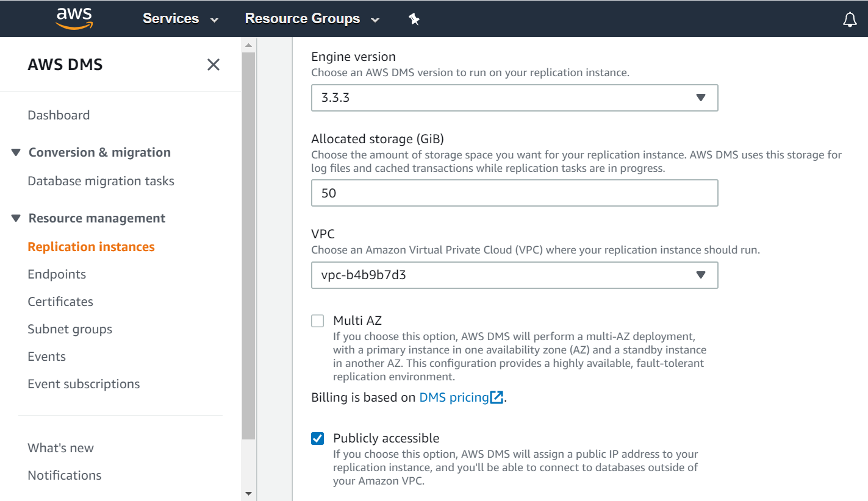This screenshot has height=501, width=868.
Task: Click the pin shortcut icon in header
Action: point(414,19)
